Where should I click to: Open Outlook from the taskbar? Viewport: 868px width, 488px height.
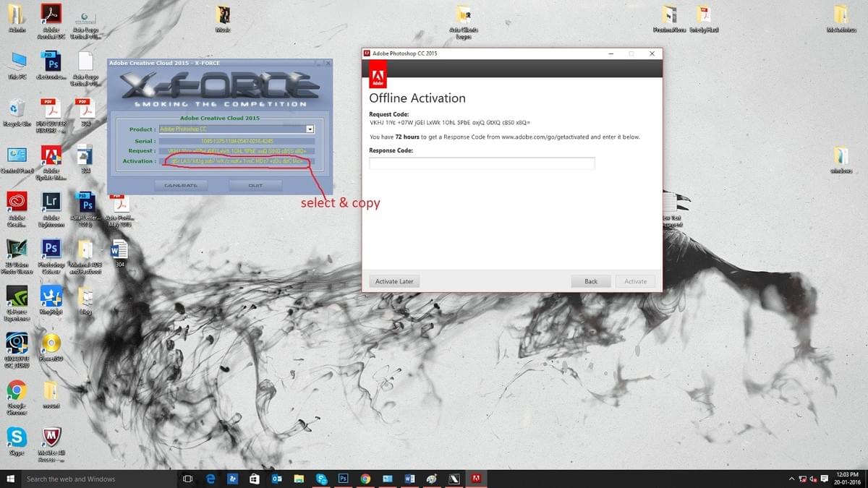(x=276, y=479)
